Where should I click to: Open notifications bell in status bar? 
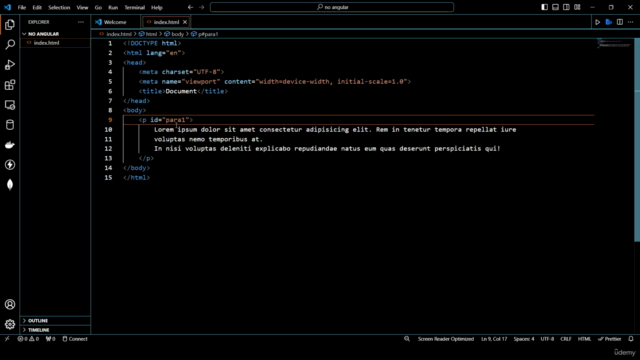coord(631,339)
